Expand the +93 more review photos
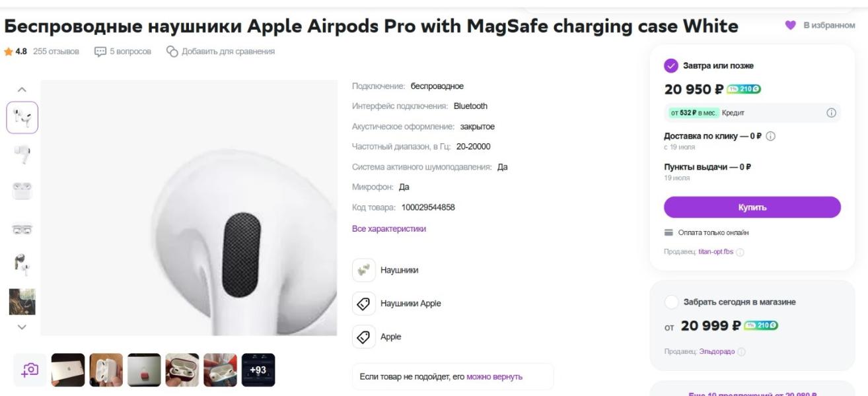868x396 pixels. [258, 370]
